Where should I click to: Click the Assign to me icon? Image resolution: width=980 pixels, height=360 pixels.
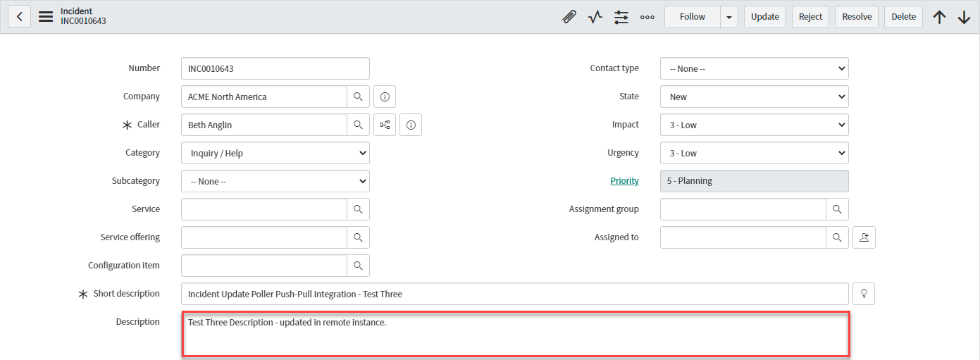[864, 237]
